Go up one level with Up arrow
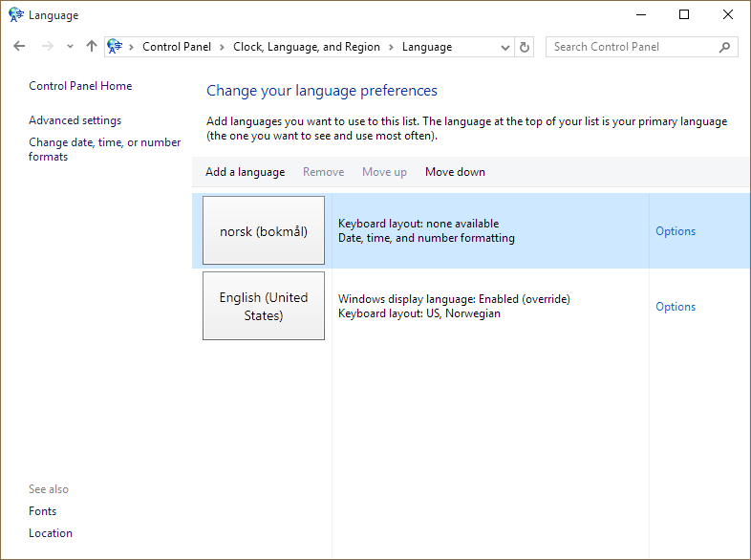The image size is (751, 560). coord(92,47)
